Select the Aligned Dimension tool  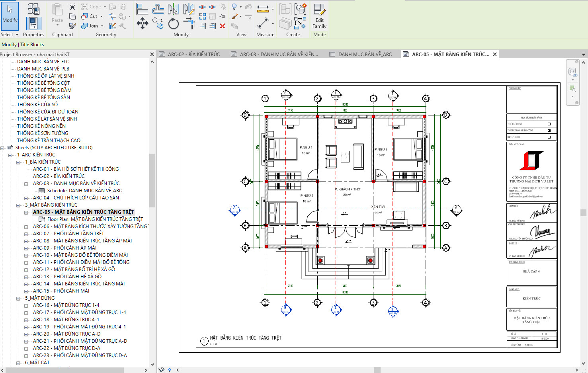coord(263,23)
